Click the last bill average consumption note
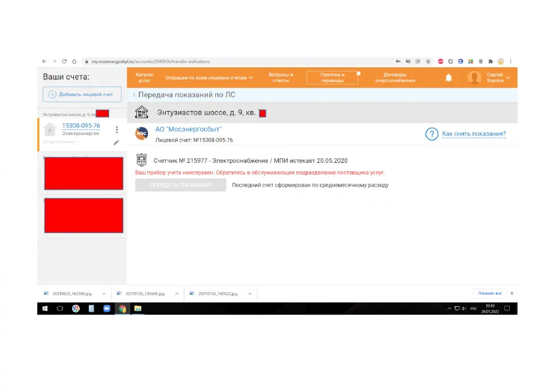The height and width of the screenshot is (392, 555). click(310, 185)
